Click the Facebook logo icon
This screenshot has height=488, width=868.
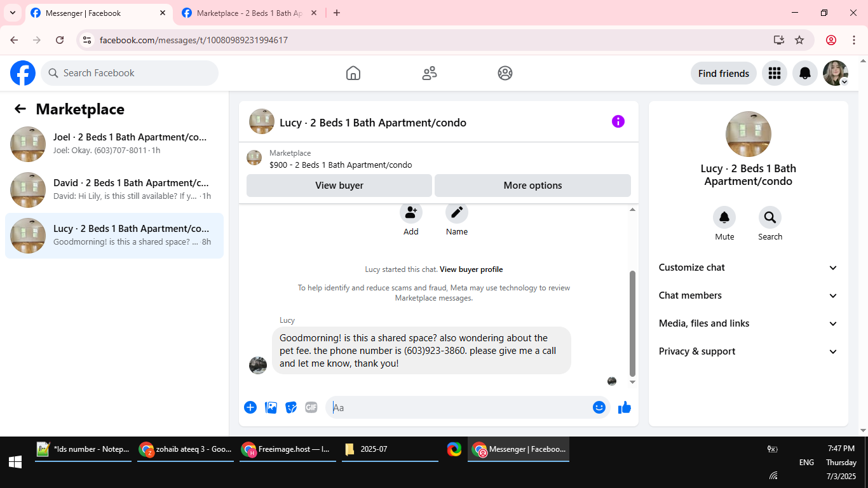coord(23,73)
